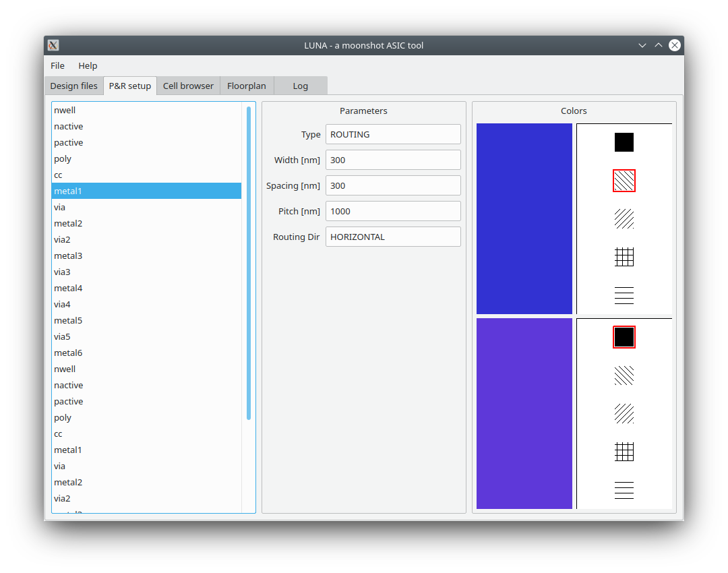Viewport: 728px width, 573px height.
Task: Select the via5 layer
Action: coord(147,336)
